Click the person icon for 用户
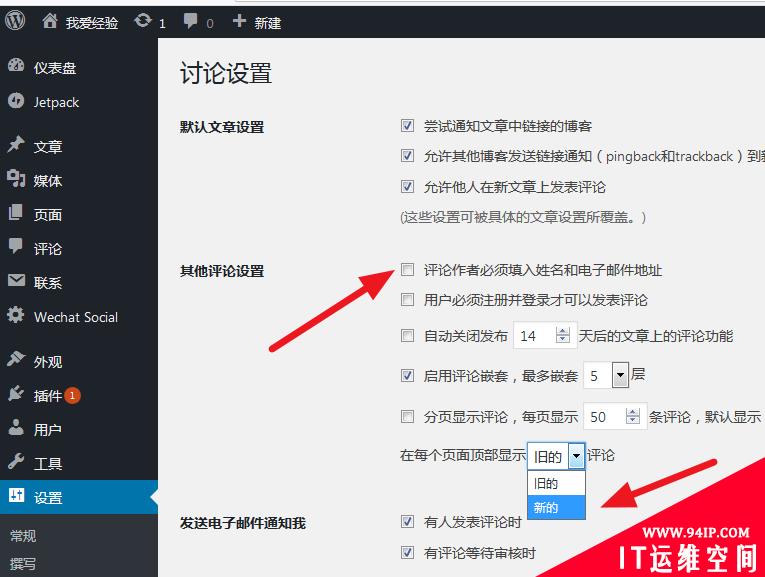765x577 pixels. click(16, 427)
